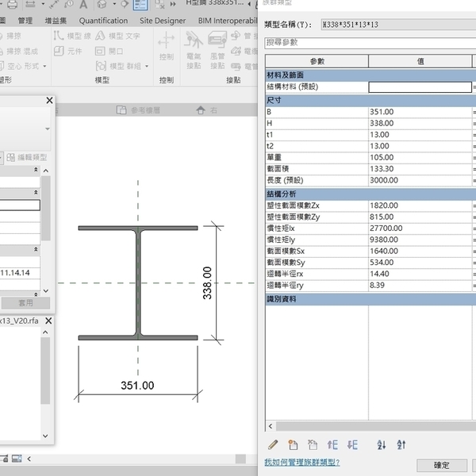Click the pencil edit parameter icon
This screenshot has height=476, width=476.
[273, 445]
